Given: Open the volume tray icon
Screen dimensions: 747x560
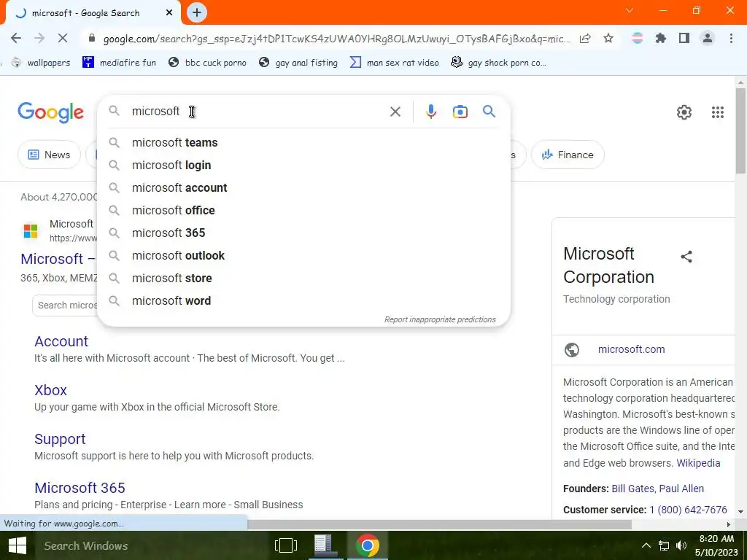Looking at the screenshot, I should pyautogui.click(x=682, y=545).
